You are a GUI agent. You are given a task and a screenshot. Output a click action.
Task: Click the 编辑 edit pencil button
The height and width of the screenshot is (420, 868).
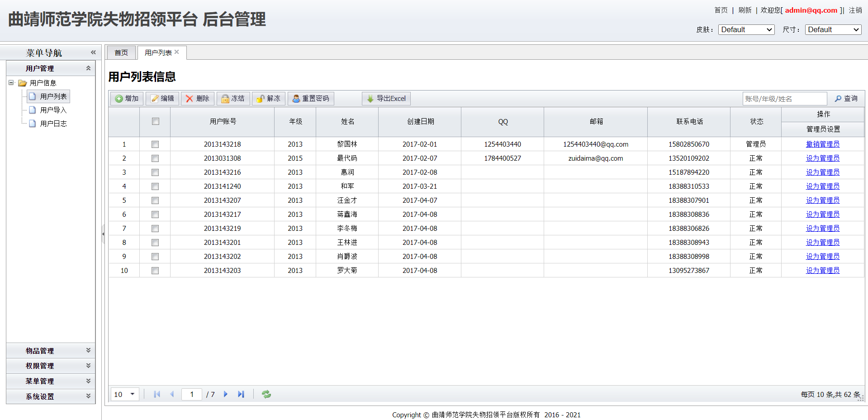[x=162, y=99]
